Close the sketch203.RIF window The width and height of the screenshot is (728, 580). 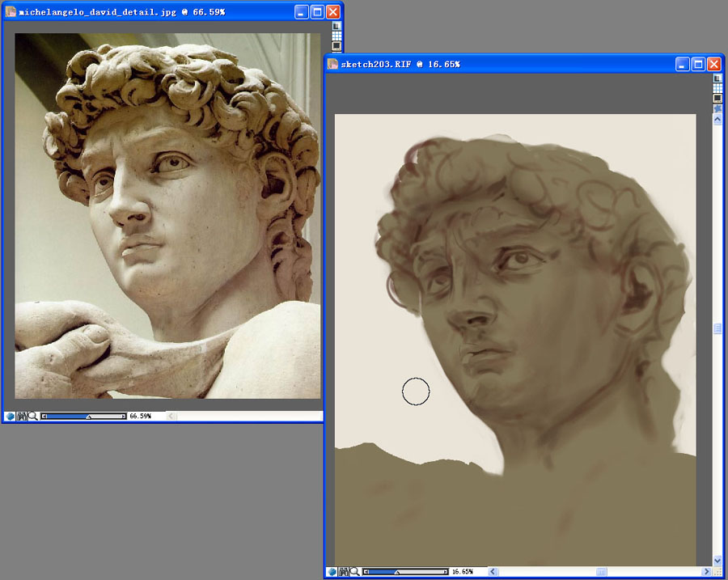(714, 64)
